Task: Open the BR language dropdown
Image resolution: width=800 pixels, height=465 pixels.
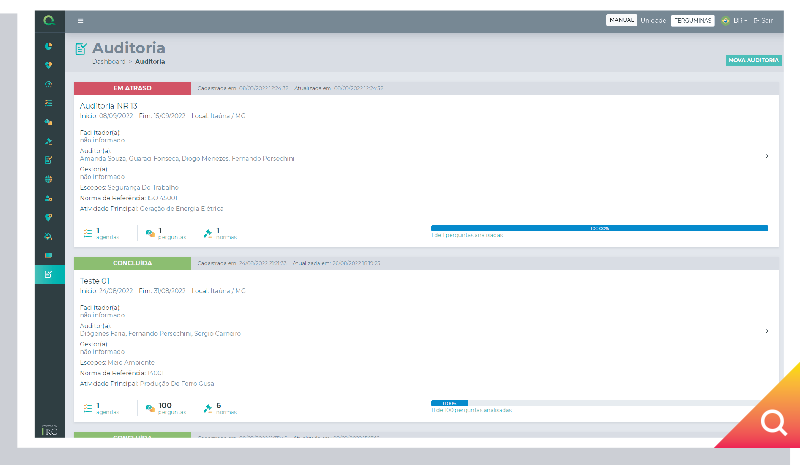Action: (x=740, y=20)
